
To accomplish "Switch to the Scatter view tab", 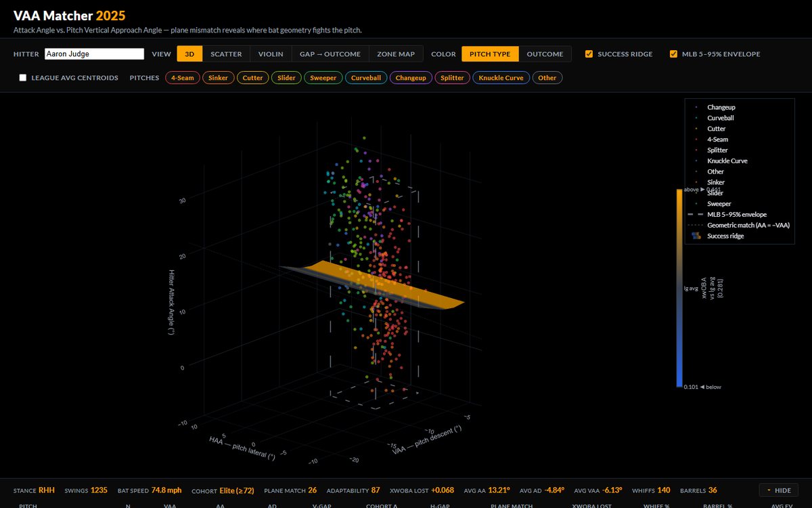I will point(226,54).
